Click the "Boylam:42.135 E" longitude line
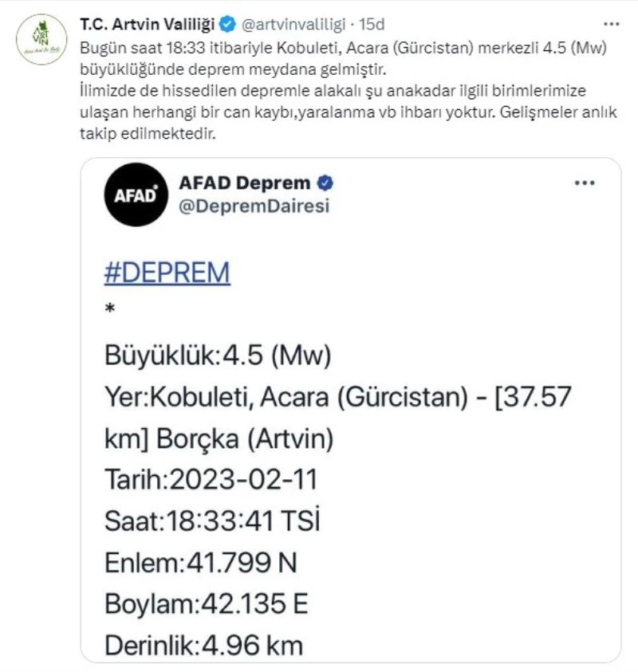This screenshot has height=672, width=638. [x=207, y=604]
